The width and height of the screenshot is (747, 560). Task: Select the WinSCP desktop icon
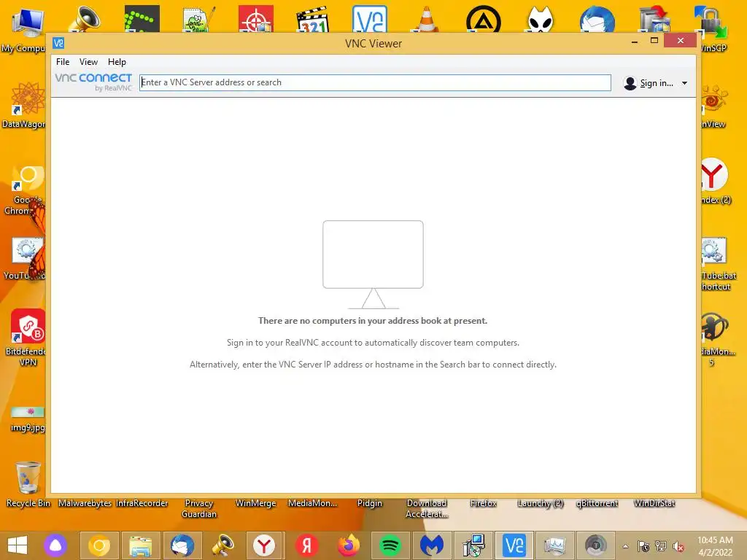pyautogui.click(x=713, y=28)
